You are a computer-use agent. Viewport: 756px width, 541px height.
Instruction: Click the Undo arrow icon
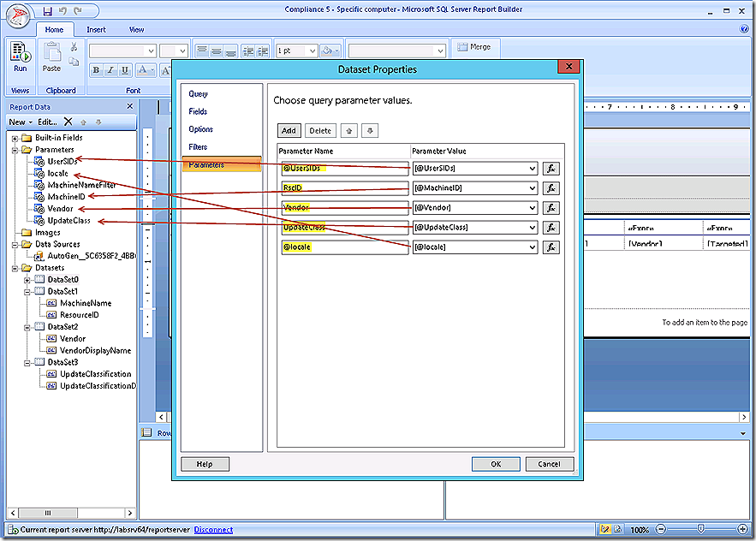(63, 10)
